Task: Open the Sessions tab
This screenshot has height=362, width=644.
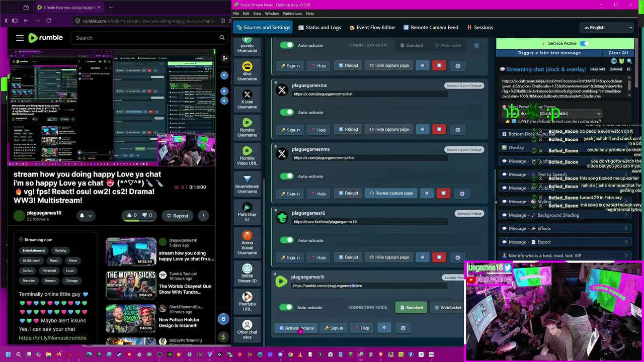Action: (480, 28)
